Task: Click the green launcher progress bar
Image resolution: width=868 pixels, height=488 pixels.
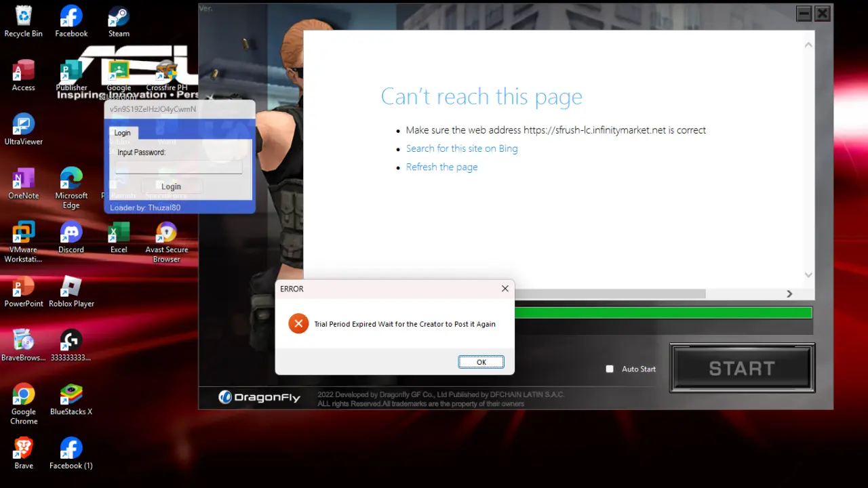Action: tap(663, 312)
